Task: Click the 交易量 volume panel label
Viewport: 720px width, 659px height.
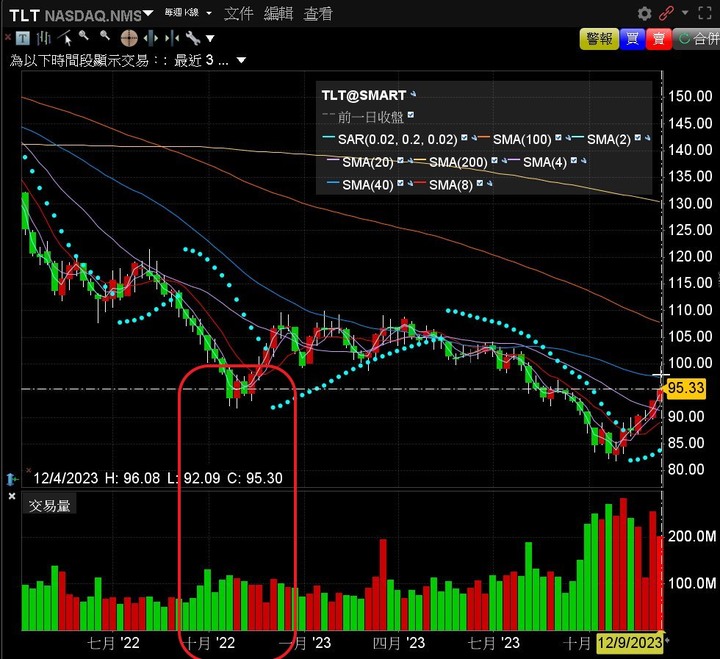Action: (x=49, y=506)
